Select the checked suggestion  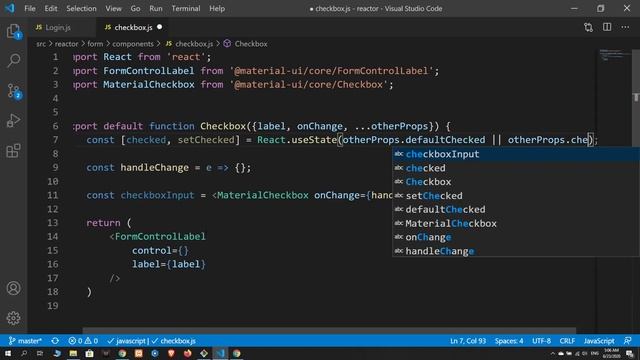(x=516, y=168)
